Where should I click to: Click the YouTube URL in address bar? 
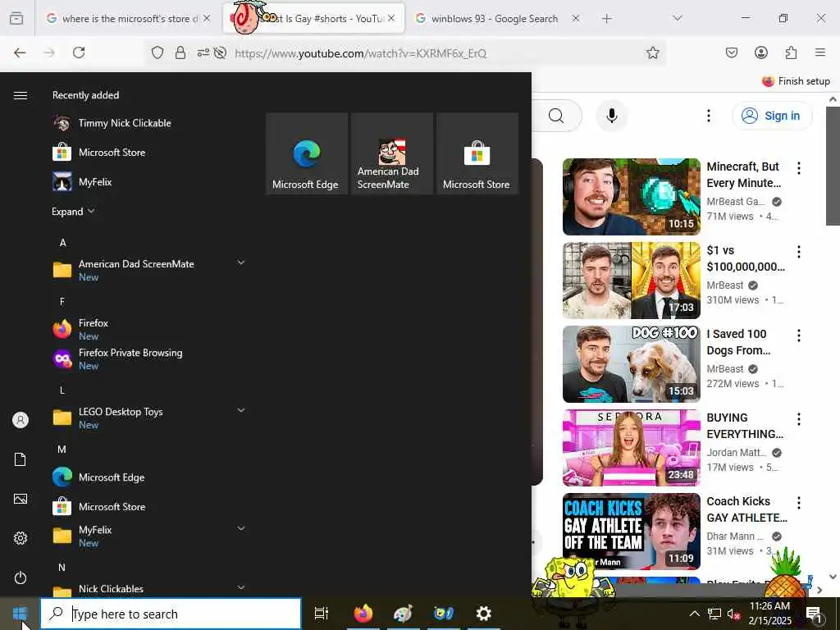tap(361, 53)
